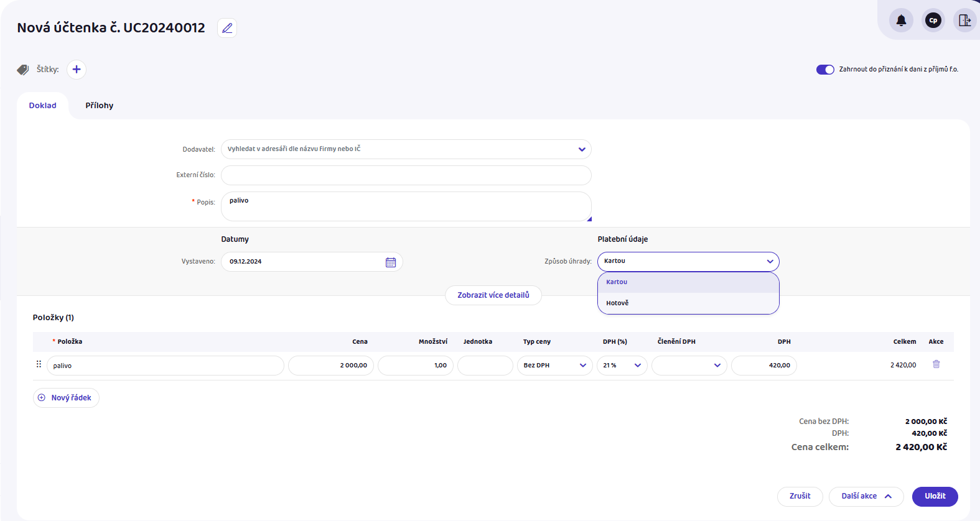Click the Popis description textarea

(406, 206)
